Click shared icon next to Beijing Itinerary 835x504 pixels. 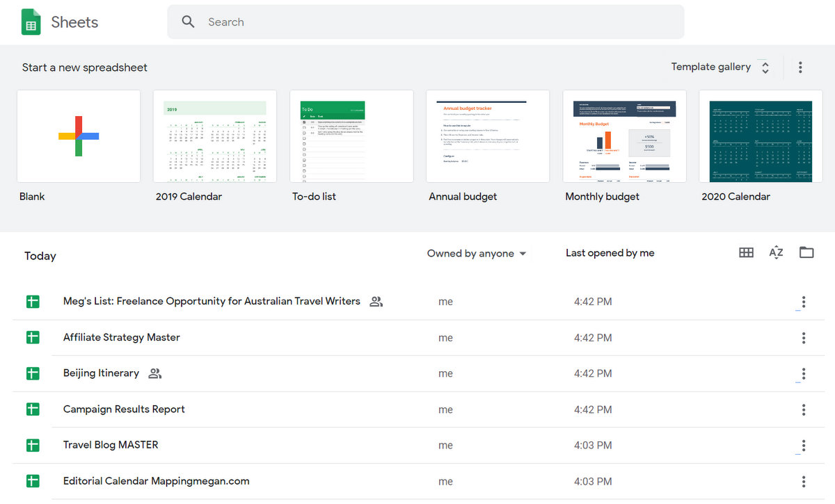(x=155, y=374)
